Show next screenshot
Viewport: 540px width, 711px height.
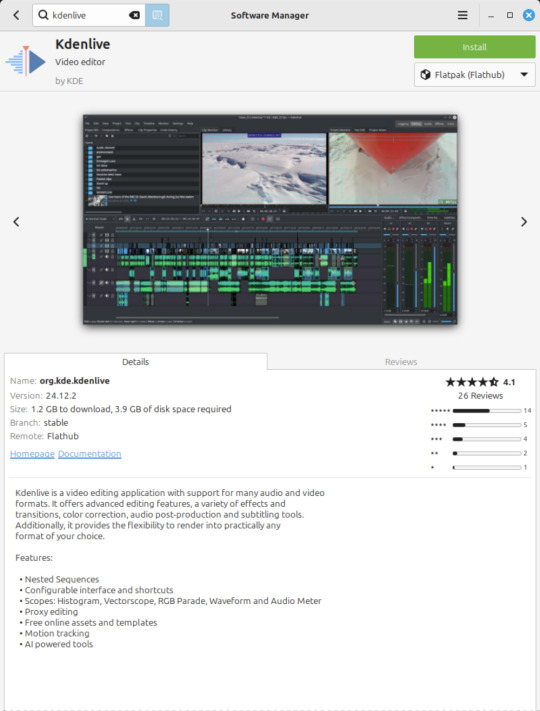point(524,222)
